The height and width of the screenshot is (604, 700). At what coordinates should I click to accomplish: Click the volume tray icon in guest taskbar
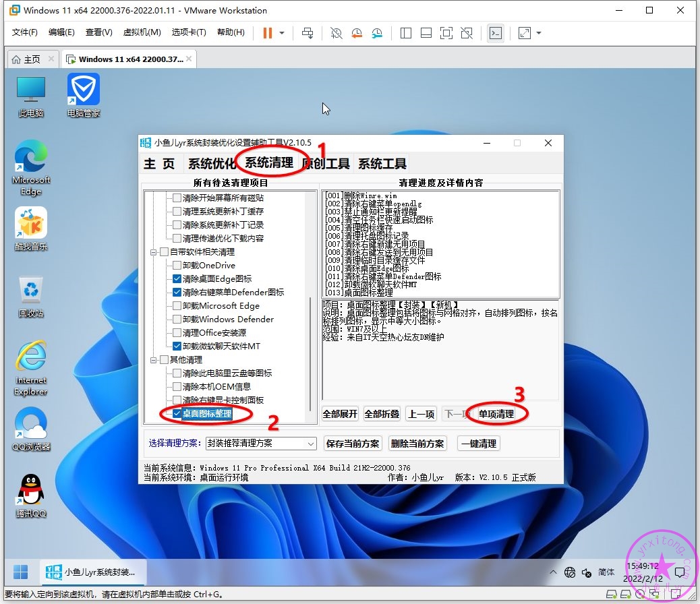pyautogui.click(x=587, y=572)
